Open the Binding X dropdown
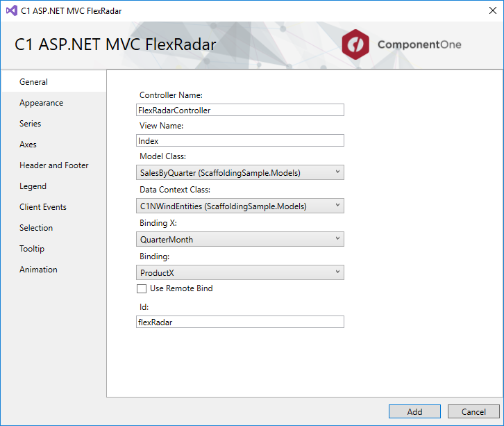504x426 pixels. [240, 239]
